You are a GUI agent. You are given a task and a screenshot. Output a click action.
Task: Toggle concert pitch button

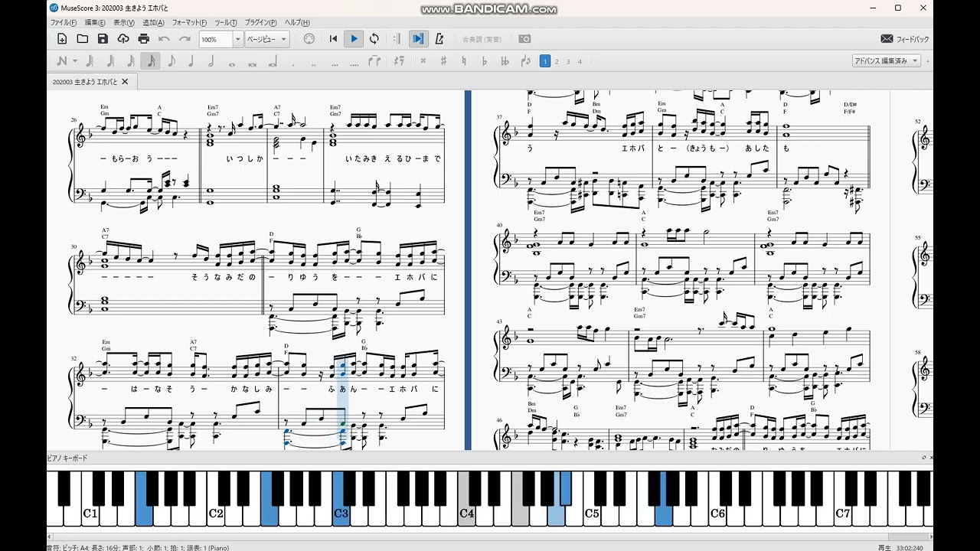pos(482,39)
